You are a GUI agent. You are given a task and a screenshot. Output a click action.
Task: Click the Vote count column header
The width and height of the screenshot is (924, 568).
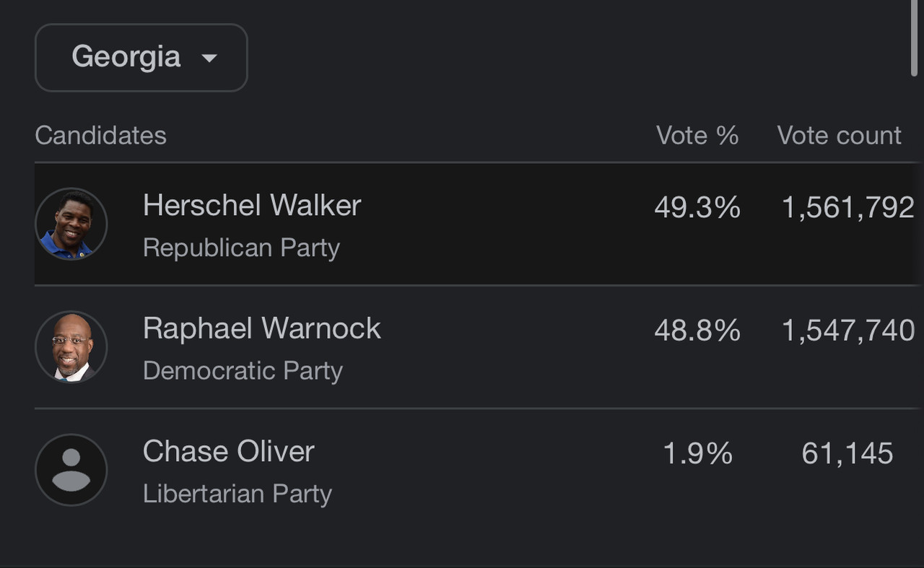tap(840, 135)
